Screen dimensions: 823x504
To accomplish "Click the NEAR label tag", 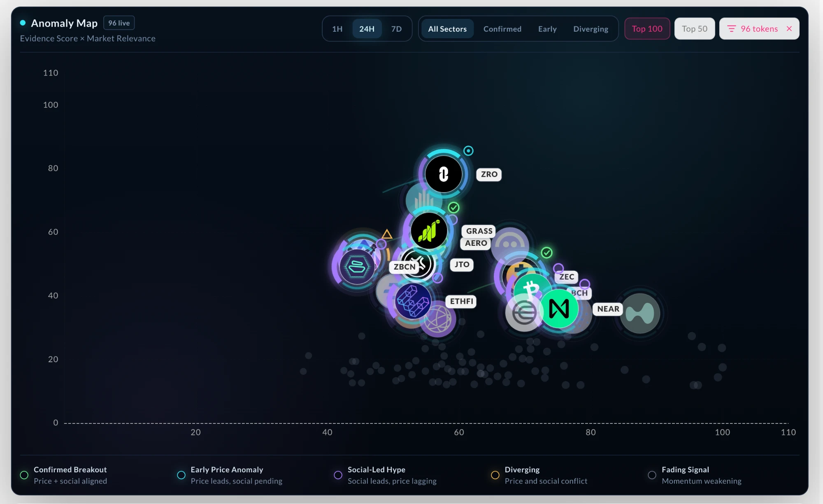I will pos(608,309).
